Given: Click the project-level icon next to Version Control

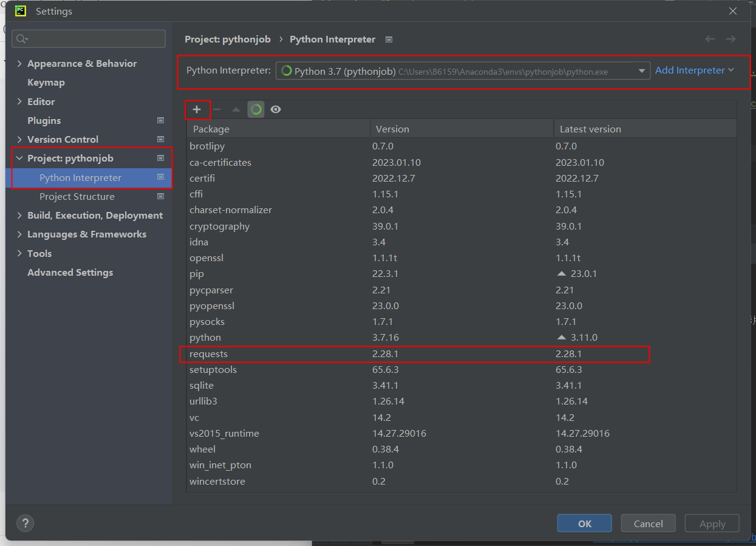Looking at the screenshot, I should pyautogui.click(x=160, y=139).
